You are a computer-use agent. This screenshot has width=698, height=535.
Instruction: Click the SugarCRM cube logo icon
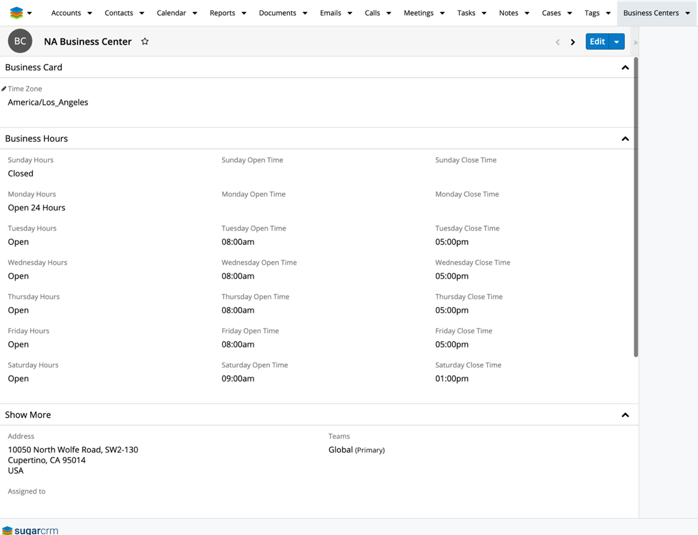pos(16,13)
